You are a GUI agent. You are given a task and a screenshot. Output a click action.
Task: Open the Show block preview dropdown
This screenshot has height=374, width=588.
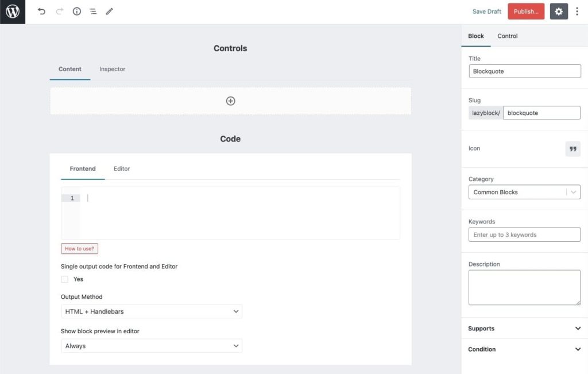[x=151, y=345]
